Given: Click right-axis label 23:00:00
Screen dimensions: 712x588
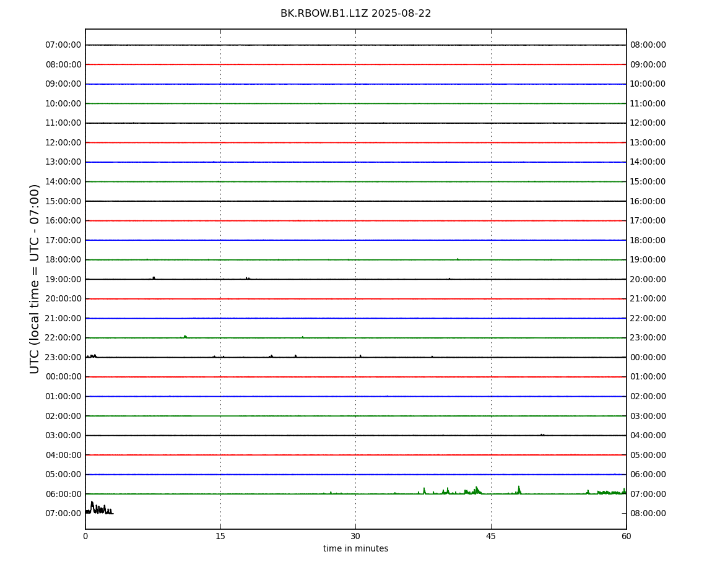Looking at the screenshot, I should [x=648, y=338].
